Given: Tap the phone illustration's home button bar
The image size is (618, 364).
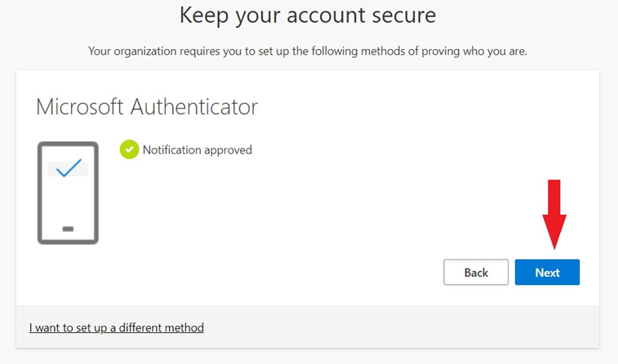Looking at the screenshot, I should click(68, 229).
